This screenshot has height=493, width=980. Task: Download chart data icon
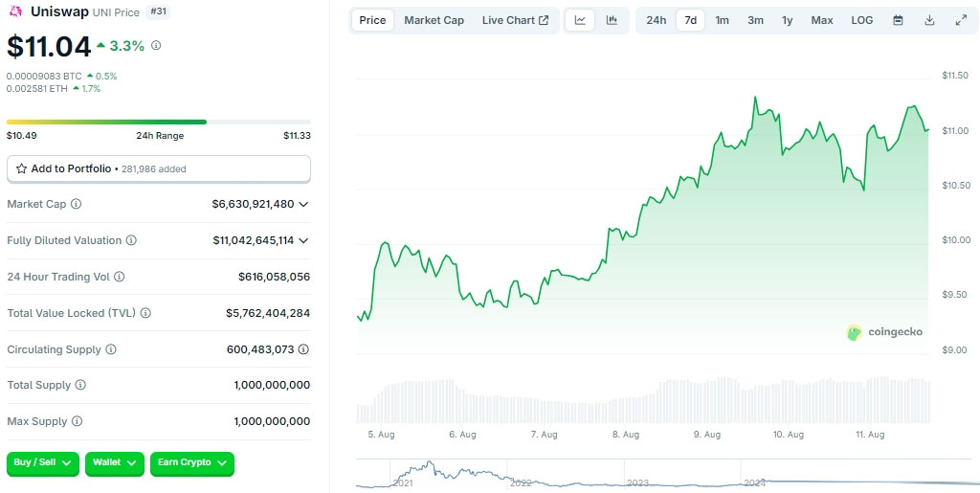[x=929, y=20]
